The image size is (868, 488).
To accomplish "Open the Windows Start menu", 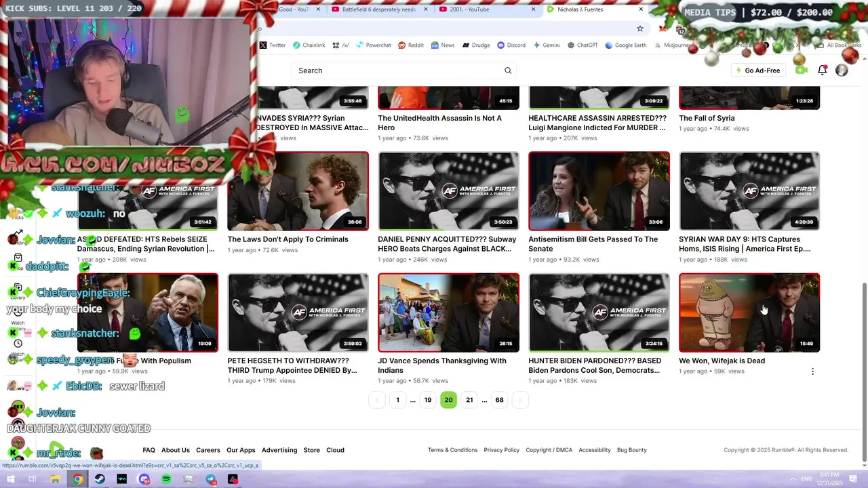I will 10,479.
